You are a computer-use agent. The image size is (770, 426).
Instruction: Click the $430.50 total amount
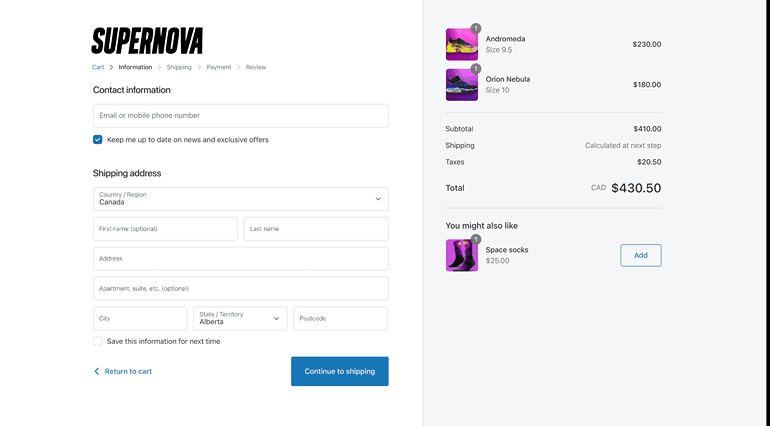coord(636,188)
